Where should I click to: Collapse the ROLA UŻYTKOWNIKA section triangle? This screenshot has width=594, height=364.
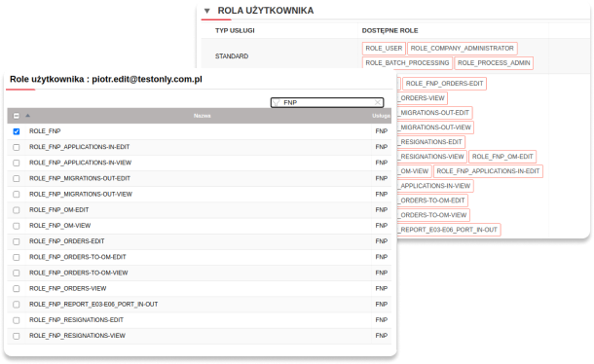click(x=206, y=11)
